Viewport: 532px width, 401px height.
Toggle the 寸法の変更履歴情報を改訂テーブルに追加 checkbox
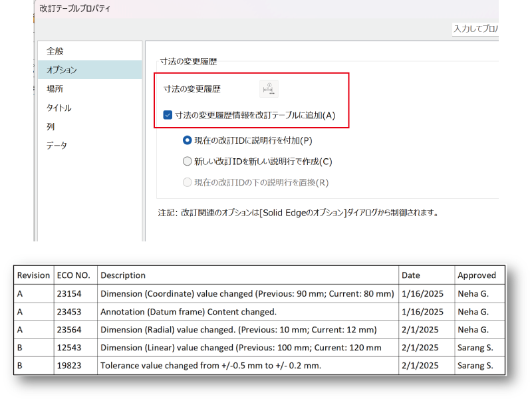coord(168,115)
